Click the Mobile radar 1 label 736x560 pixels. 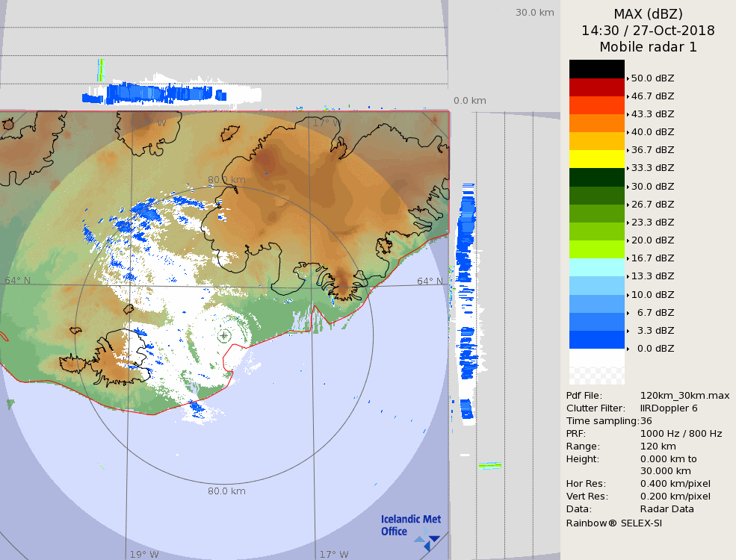pyautogui.click(x=648, y=47)
